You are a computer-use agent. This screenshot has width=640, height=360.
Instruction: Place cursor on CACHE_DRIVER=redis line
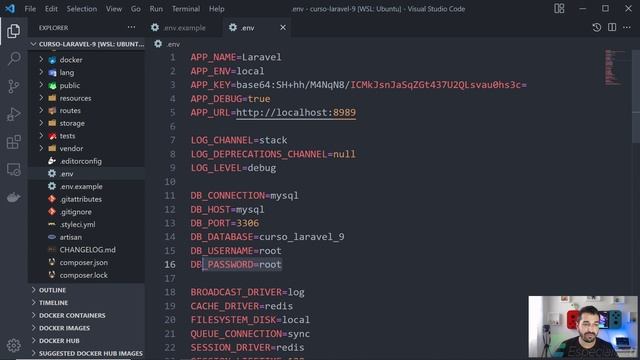pyautogui.click(x=242, y=306)
